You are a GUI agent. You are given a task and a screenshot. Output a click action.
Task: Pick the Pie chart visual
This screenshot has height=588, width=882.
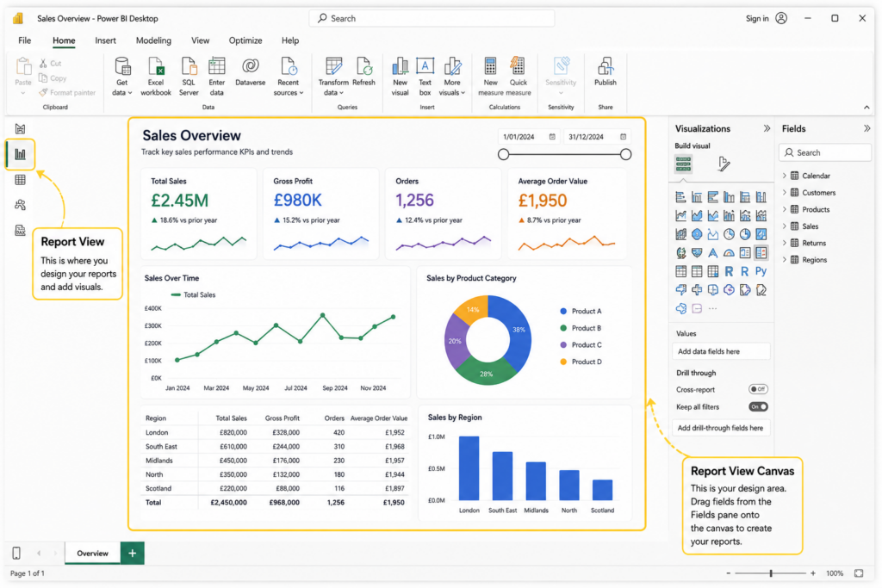pyautogui.click(x=729, y=234)
